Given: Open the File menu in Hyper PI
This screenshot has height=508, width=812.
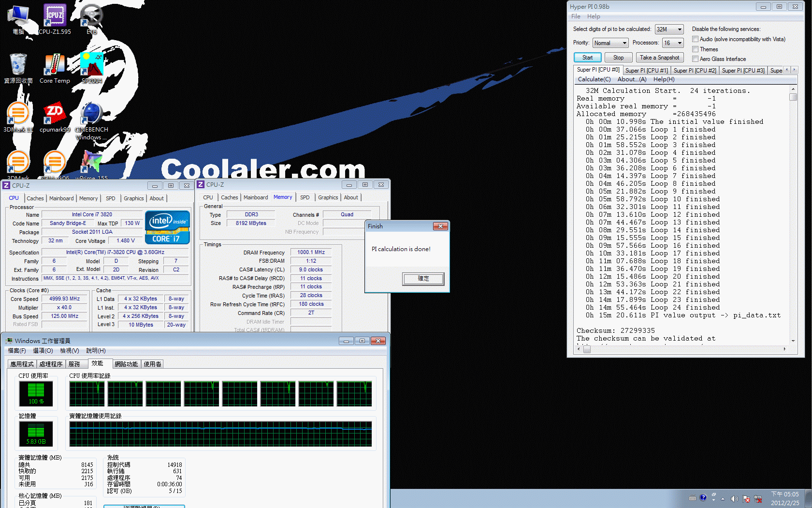Looking at the screenshot, I should point(576,16).
